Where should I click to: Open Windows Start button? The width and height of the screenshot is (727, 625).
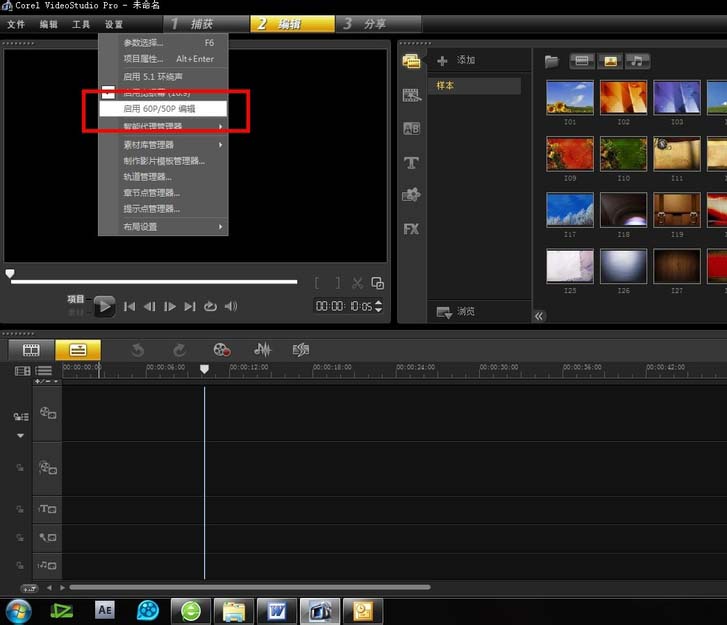click(18, 611)
